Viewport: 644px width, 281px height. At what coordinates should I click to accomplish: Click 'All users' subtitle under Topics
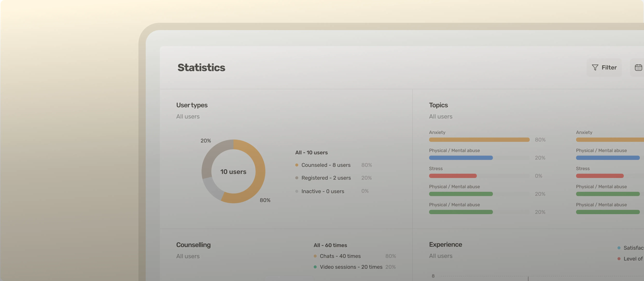tap(440, 117)
